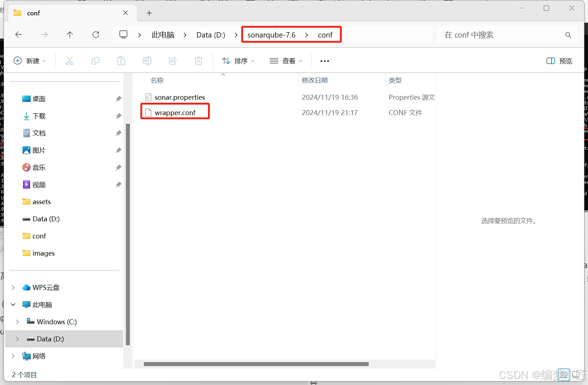Unpin 下载 using its pin icon
588x385 pixels.
pyautogui.click(x=118, y=116)
